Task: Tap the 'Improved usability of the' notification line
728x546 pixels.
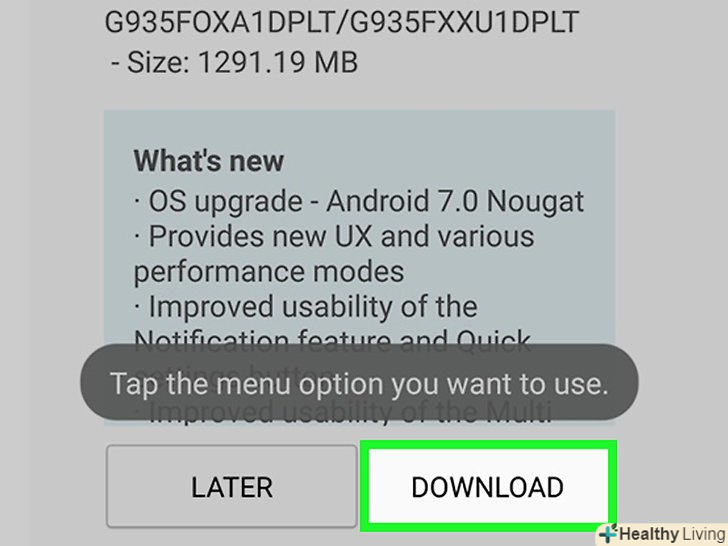Action: [x=306, y=307]
